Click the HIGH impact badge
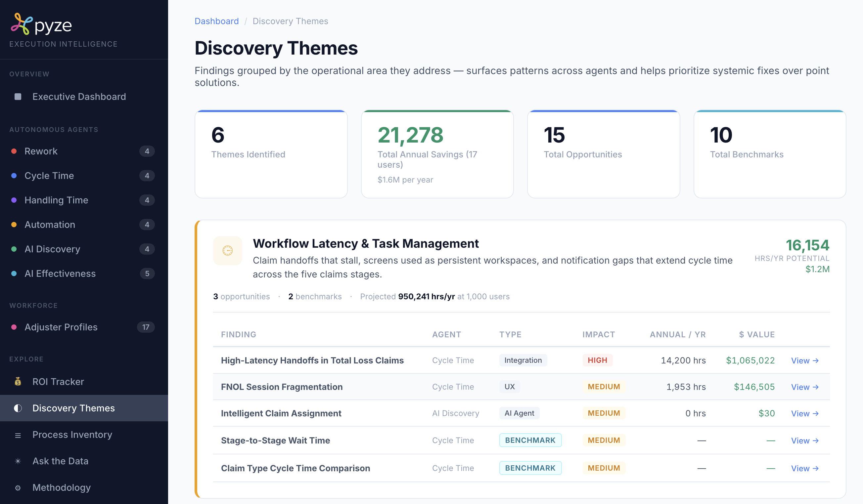 click(597, 360)
